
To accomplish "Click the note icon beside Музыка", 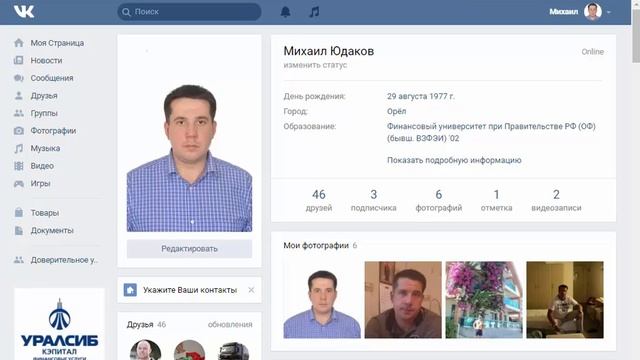I will tap(19, 148).
